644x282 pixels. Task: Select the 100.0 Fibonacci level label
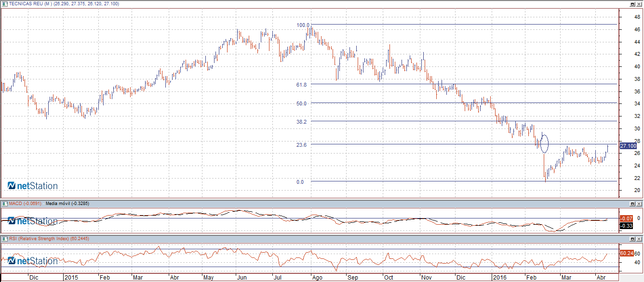302,25
